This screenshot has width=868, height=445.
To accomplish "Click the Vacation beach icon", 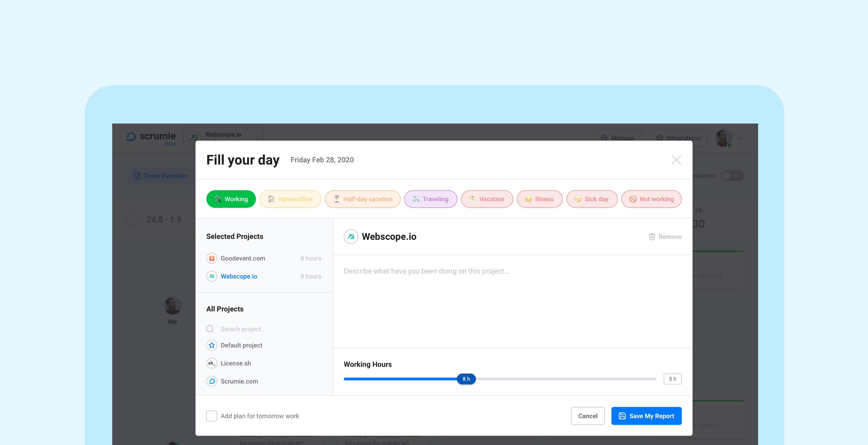I will [x=472, y=199].
